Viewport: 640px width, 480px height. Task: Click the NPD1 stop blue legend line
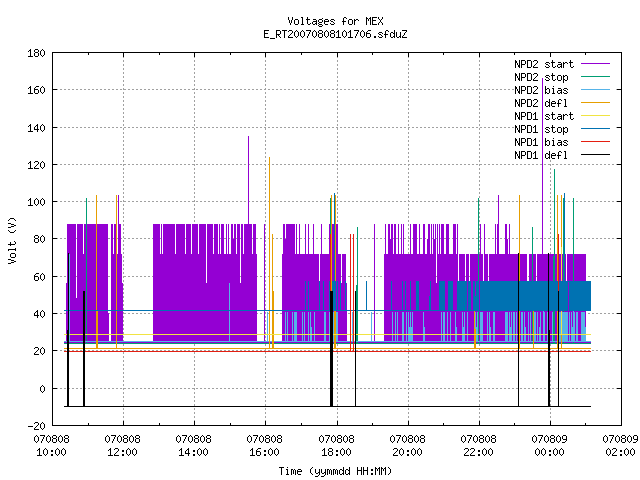(x=595, y=129)
